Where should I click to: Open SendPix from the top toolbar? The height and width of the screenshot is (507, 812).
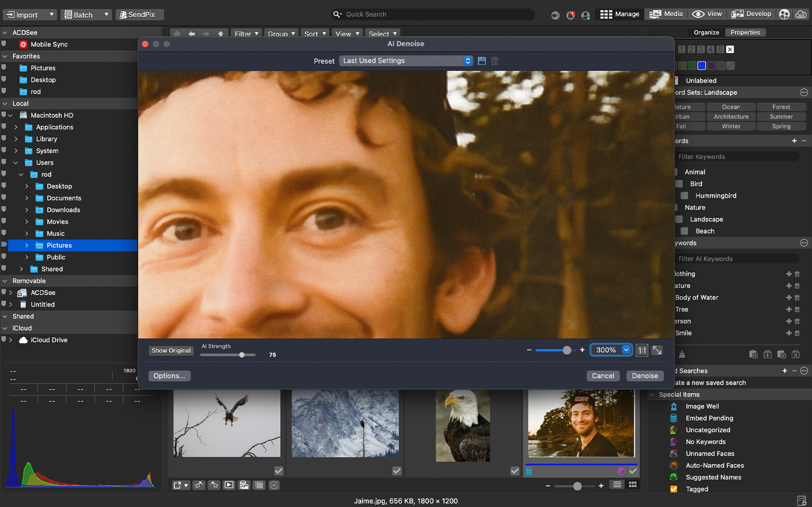[x=139, y=14]
